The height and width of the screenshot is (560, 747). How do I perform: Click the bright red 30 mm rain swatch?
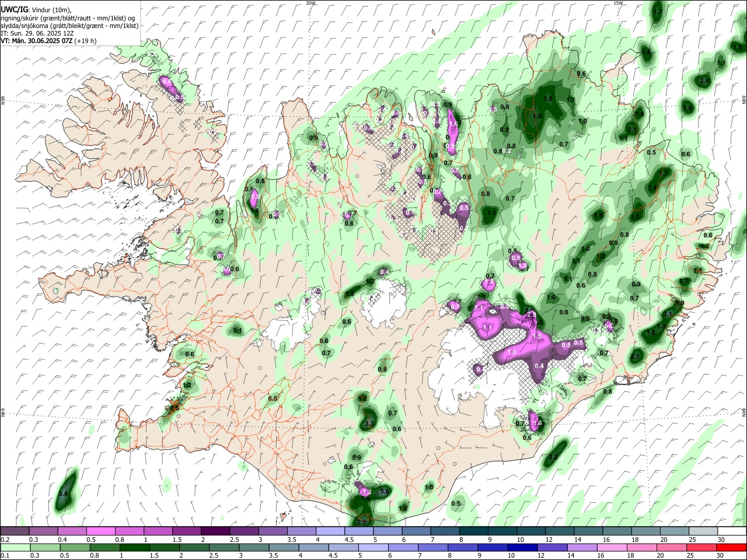(732, 547)
